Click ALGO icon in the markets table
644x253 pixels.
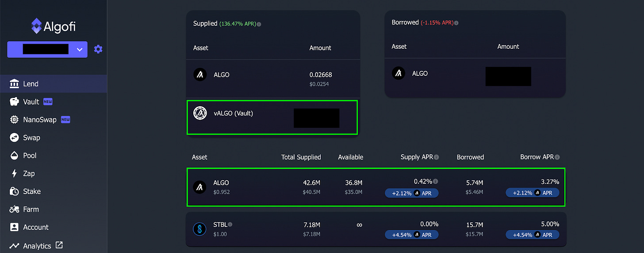coord(200,187)
